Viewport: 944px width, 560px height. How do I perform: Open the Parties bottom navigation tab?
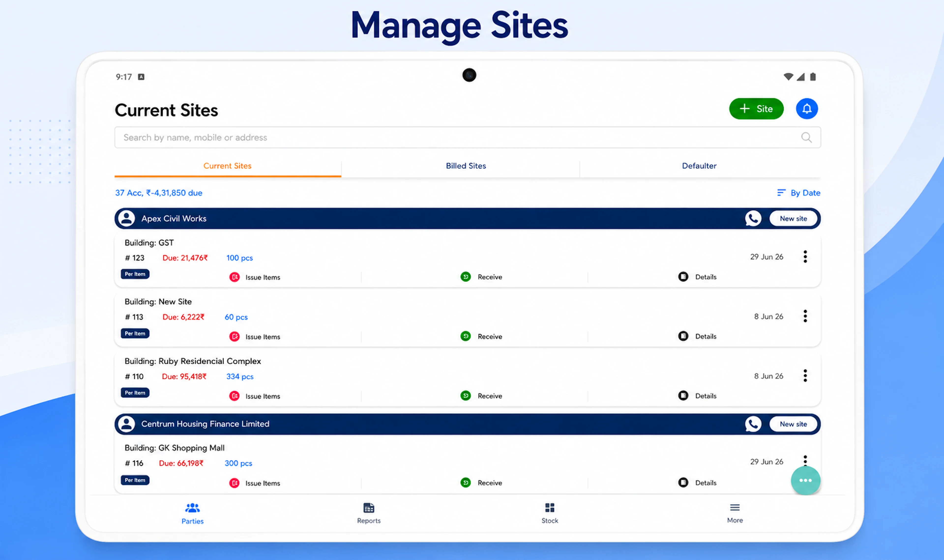(x=192, y=514)
